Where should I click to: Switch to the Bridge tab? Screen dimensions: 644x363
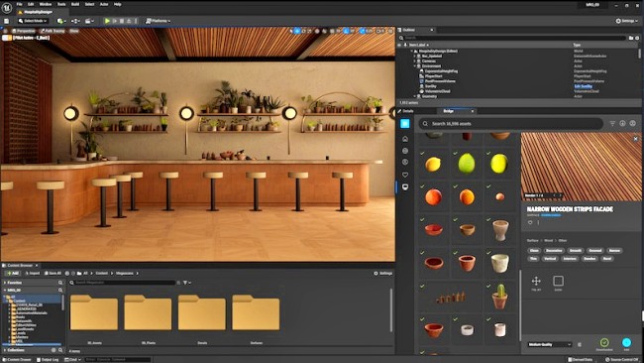pos(449,111)
